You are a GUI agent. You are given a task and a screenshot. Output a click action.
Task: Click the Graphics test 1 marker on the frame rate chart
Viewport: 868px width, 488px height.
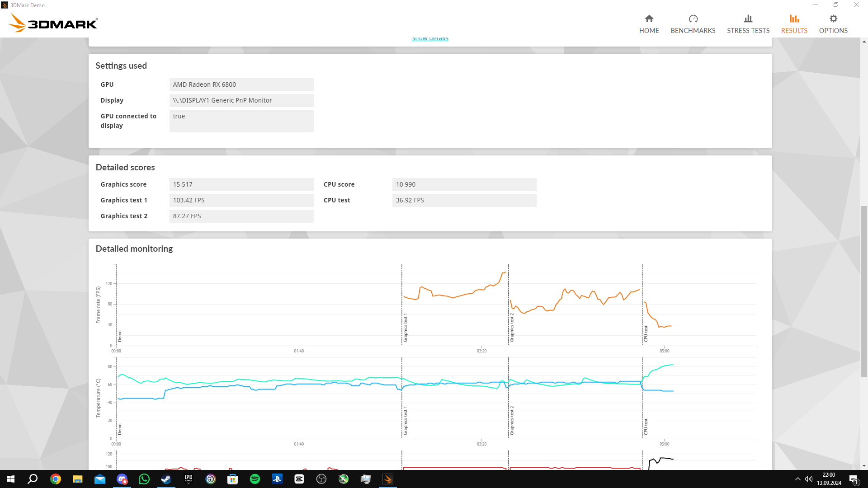coord(406,328)
